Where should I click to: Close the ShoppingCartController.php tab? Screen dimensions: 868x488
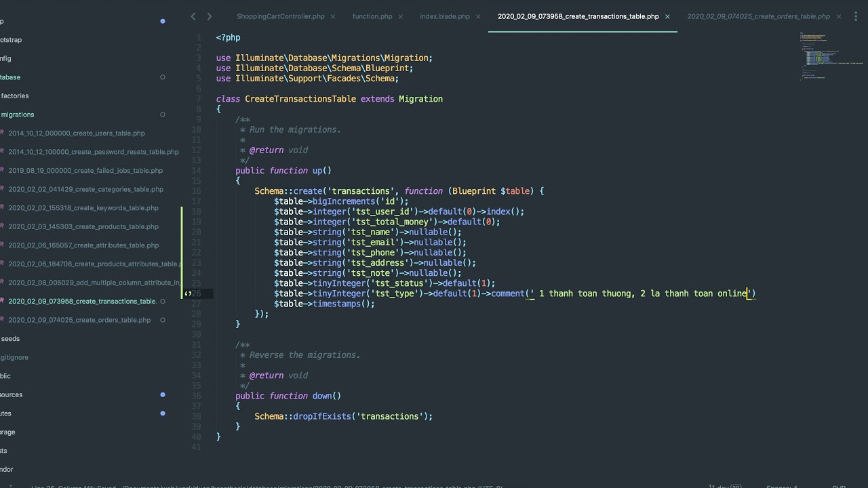pos(333,16)
